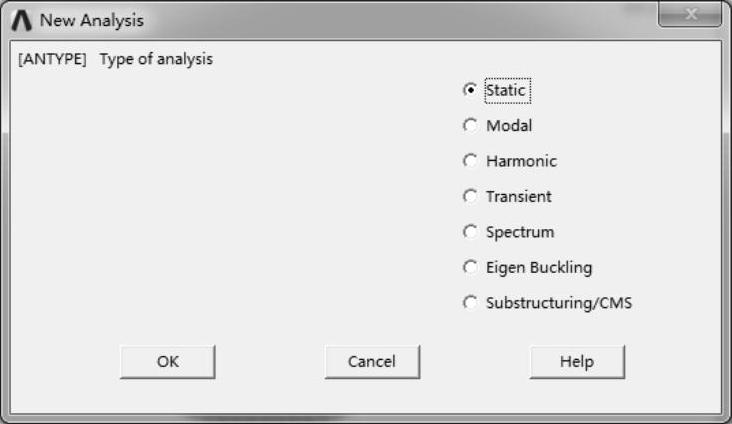Click the New Analysis title bar text
Screen dimensions: 732x424
[91, 21]
